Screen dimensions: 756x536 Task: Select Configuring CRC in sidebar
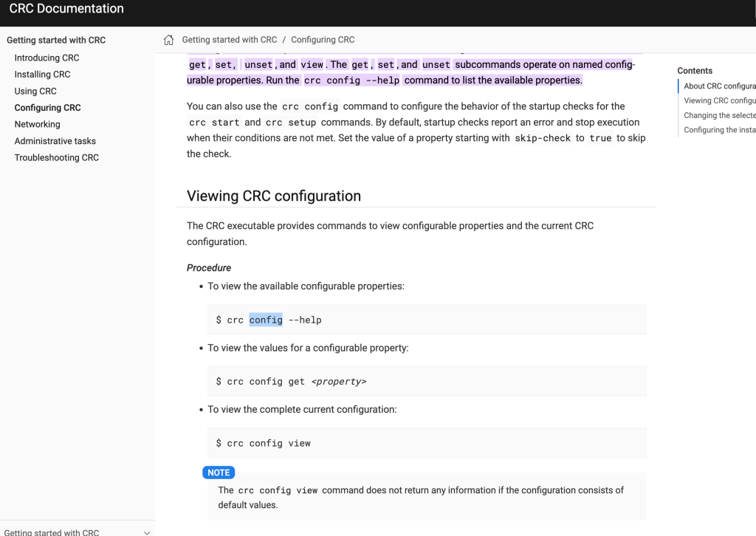click(48, 108)
